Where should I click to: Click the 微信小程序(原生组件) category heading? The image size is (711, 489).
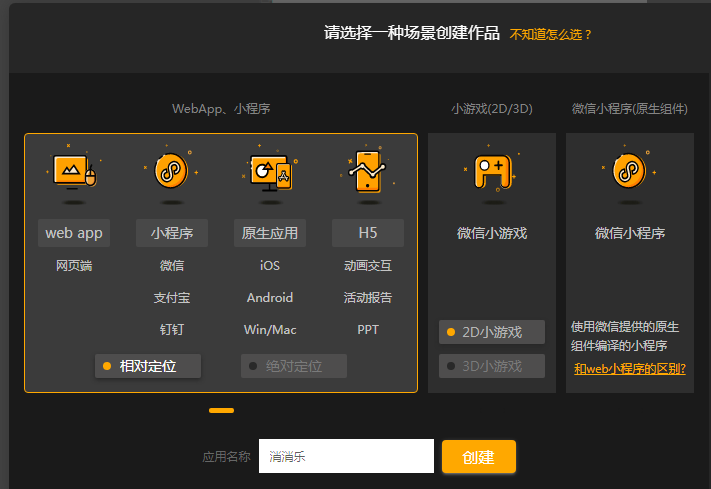(629, 109)
